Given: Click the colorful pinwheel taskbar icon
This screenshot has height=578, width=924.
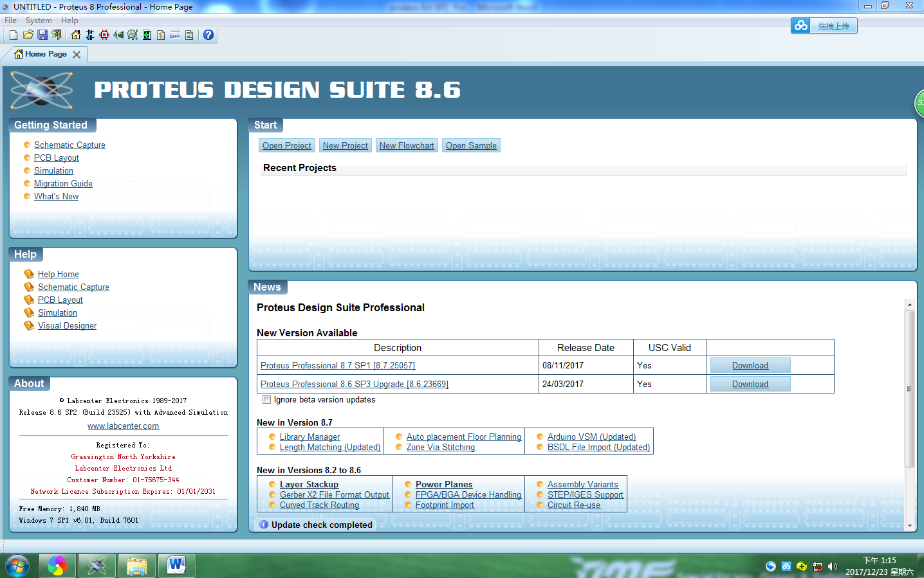Looking at the screenshot, I should [x=57, y=566].
